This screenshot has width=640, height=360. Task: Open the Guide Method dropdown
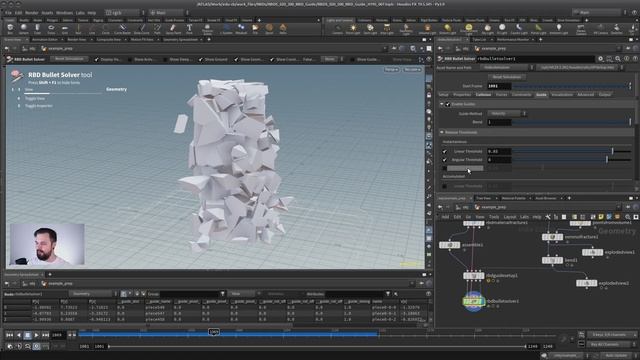click(x=507, y=113)
